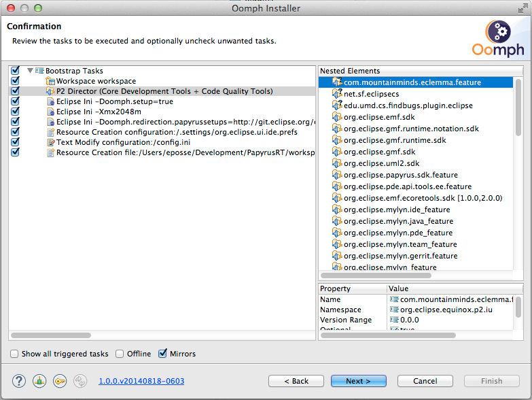The width and height of the screenshot is (532, 400).
Task: Select org.eclipse.mylyn.ide_feature element
Action: tap(397, 210)
